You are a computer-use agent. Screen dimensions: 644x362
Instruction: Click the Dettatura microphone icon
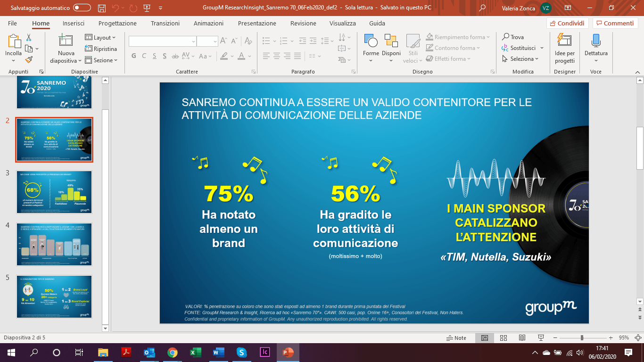596,41
